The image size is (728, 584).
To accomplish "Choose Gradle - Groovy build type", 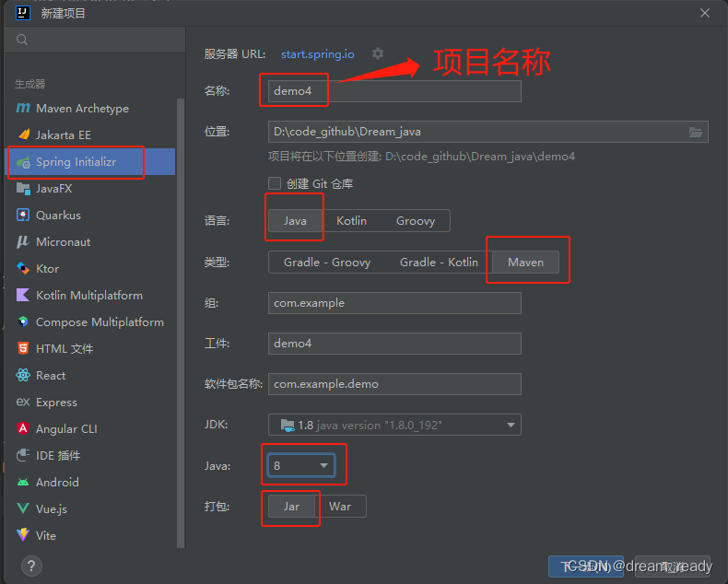I will coord(327,263).
